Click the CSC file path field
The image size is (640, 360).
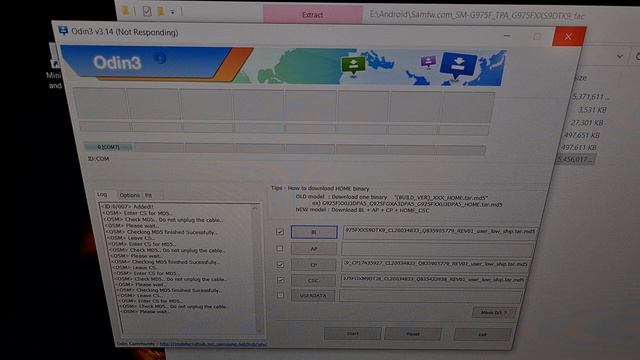click(x=433, y=280)
